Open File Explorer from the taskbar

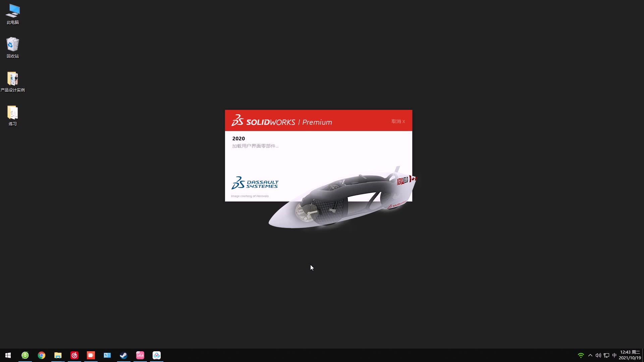click(58, 355)
